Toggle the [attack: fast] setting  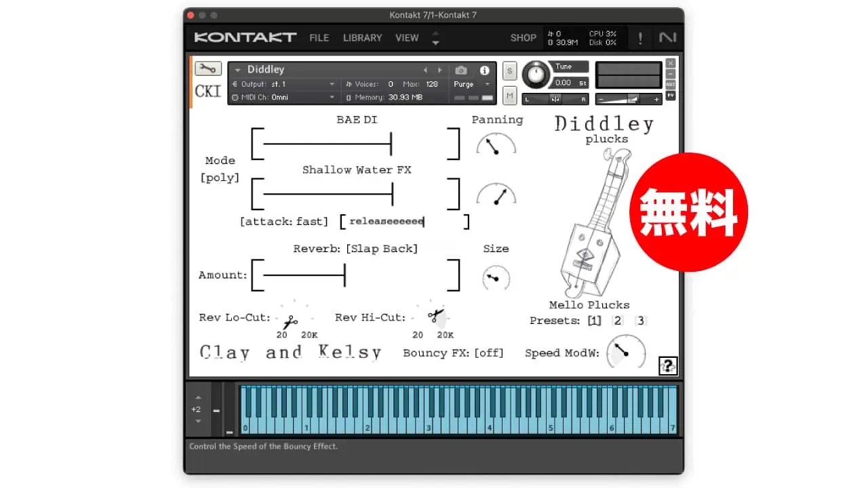(283, 222)
